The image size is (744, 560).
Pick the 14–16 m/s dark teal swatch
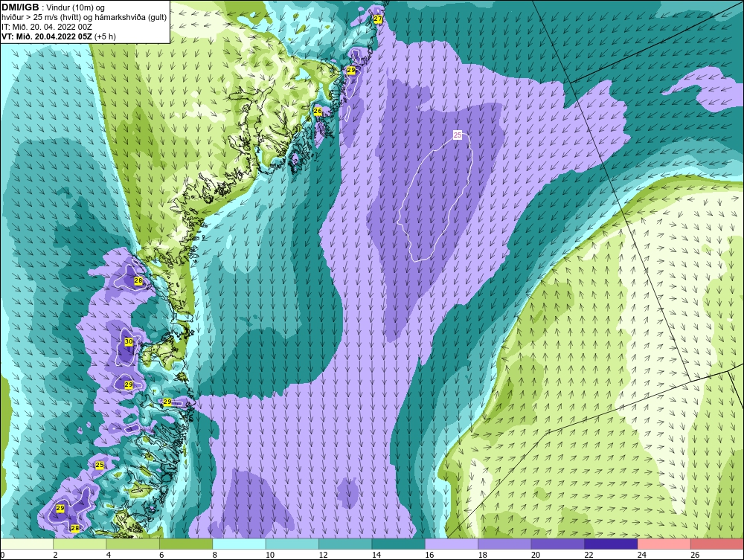pos(399,544)
